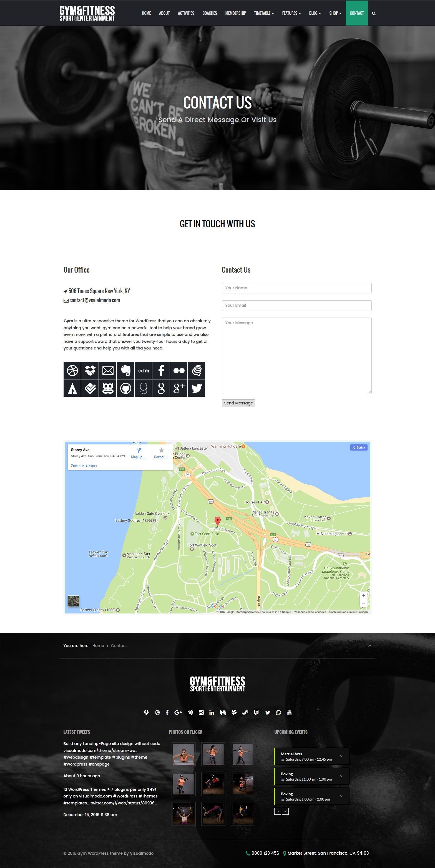Click the map sign-in button (Войти)
Viewport: 435px width, 868px height.
point(359,447)
